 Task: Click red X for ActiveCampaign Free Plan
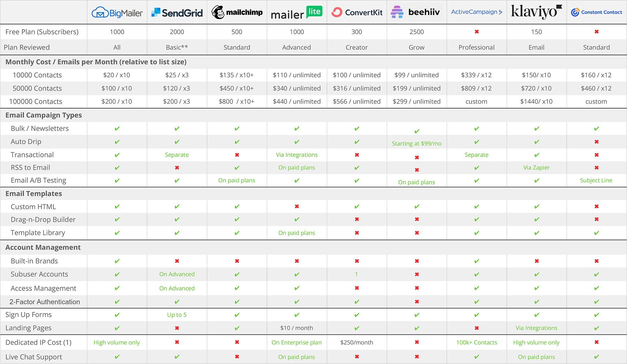477,32
